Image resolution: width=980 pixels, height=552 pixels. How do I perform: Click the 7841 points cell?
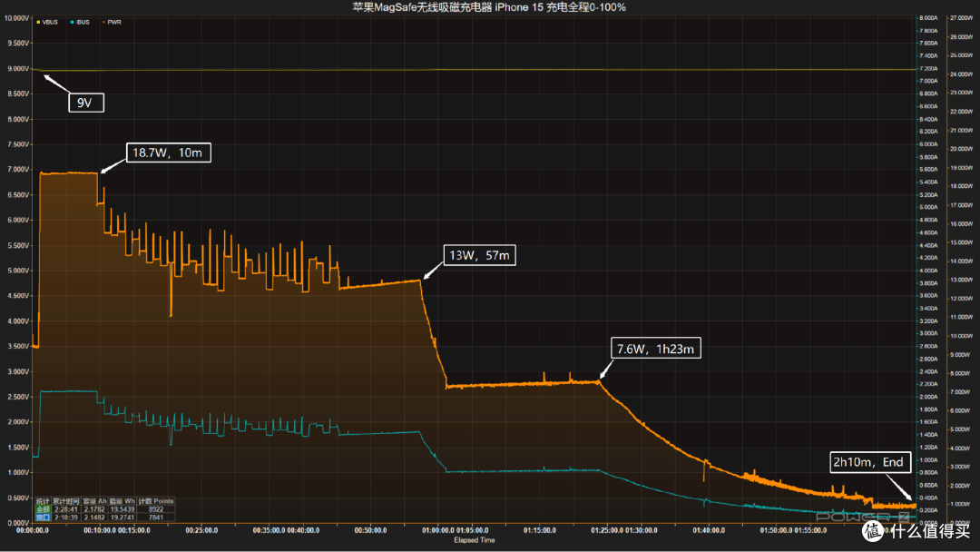pyautogui.click(x=156, y=517)
